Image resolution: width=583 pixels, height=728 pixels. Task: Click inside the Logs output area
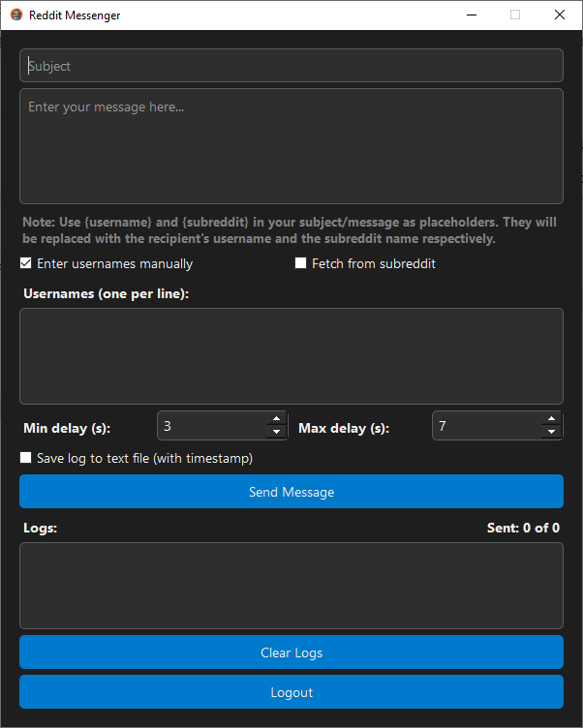[x=291, y=586]
